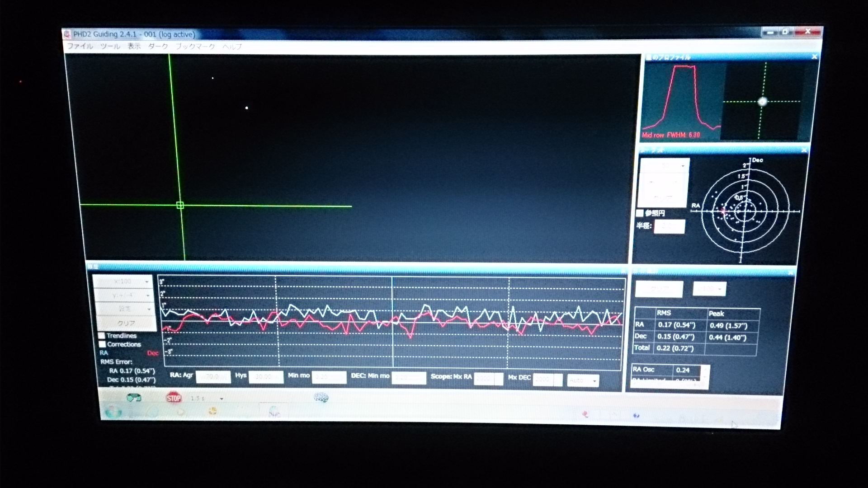This screenshot has width=868, height=488.
Task: Click the red STOP guiding icon
Action: [174, 398]
